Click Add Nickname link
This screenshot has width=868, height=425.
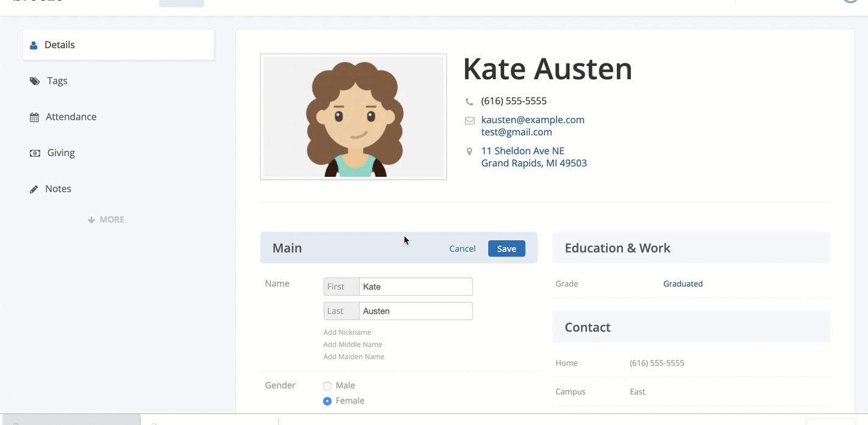point(347,332)
